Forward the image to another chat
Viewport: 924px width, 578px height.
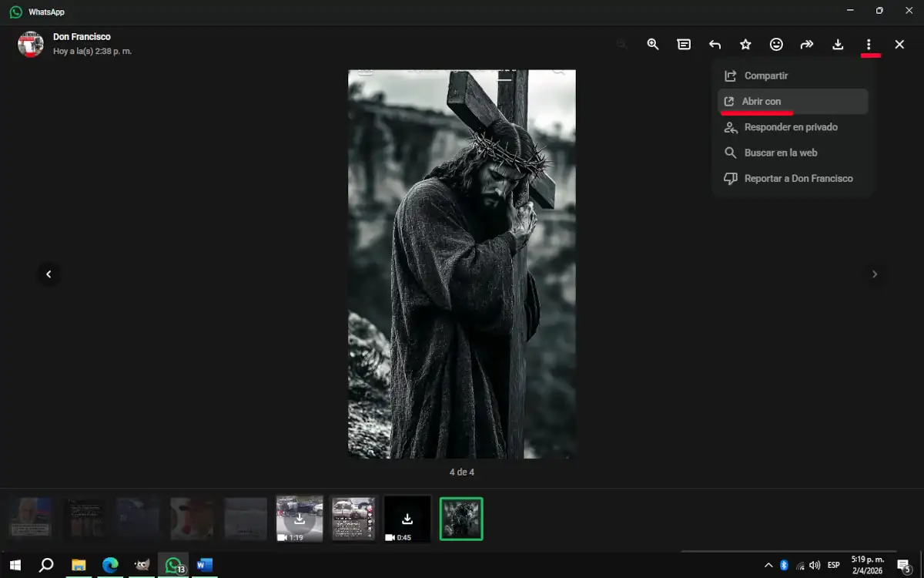tap(806, 44)
